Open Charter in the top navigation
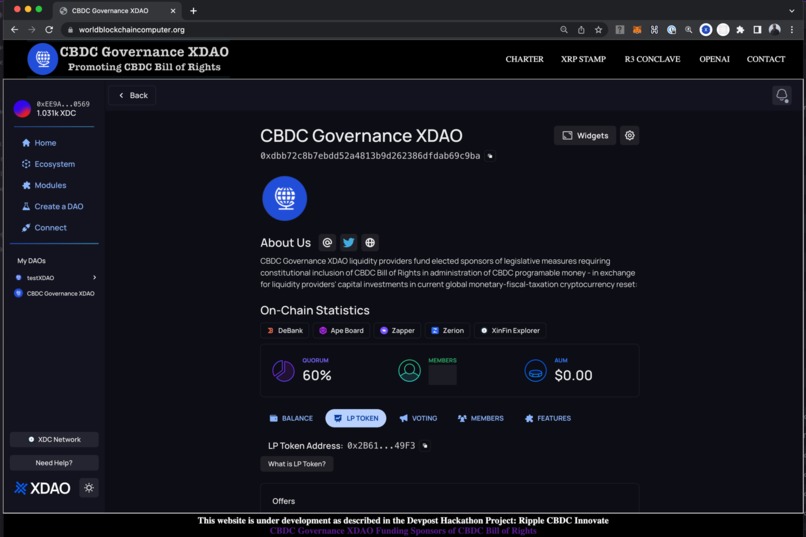The height and width of the screenshot is (537, 806). [x=524, y=59]
